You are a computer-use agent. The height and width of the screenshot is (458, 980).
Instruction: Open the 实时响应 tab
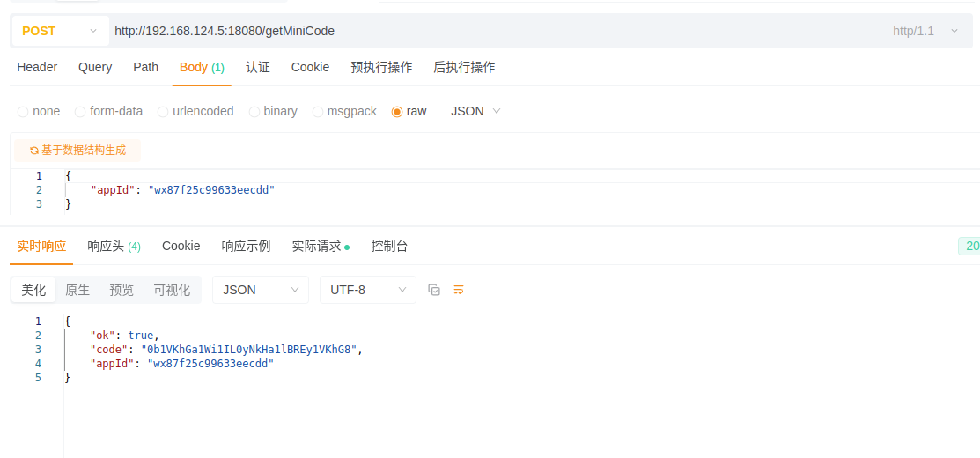(41, 247)
